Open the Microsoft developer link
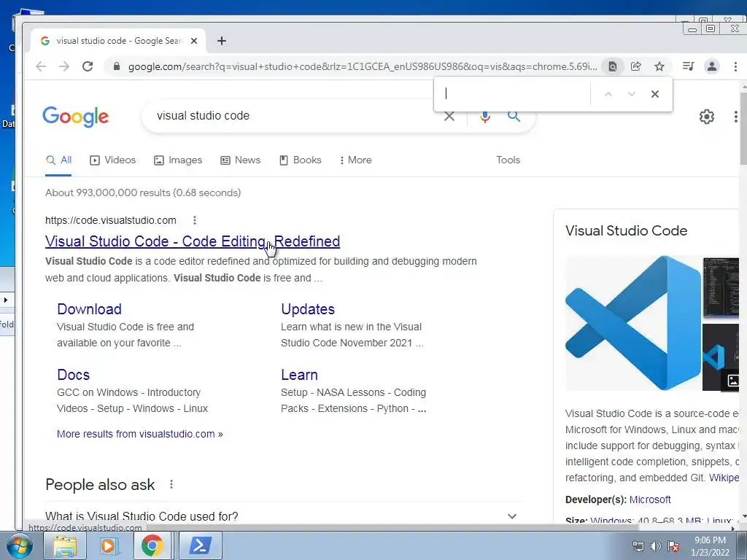 650,499
